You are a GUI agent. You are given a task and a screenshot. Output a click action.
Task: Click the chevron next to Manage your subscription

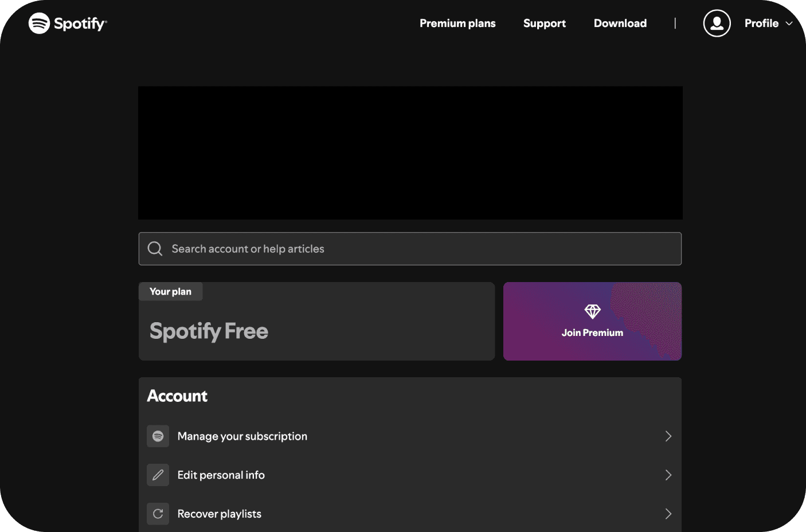pos(668,436)
